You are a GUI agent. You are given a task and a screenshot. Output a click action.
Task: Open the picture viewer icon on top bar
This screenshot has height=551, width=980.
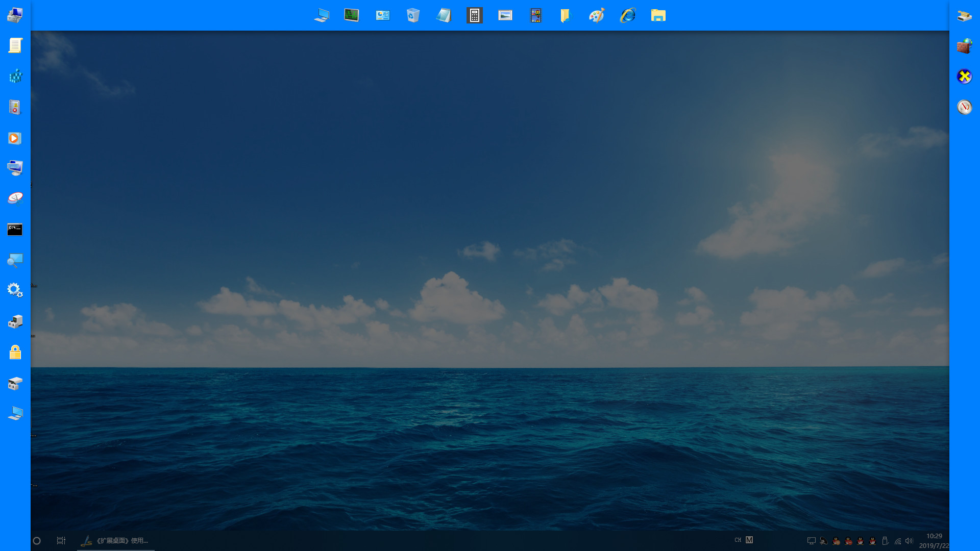[505, 15]
